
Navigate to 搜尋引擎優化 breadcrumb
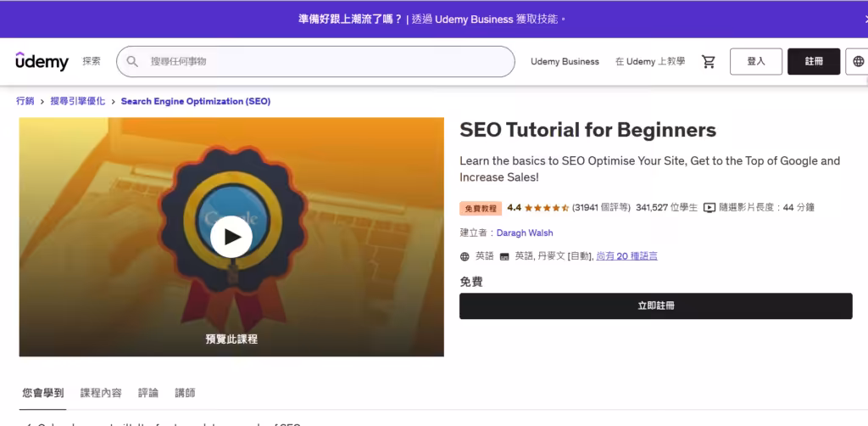click(x=77, y=101)
